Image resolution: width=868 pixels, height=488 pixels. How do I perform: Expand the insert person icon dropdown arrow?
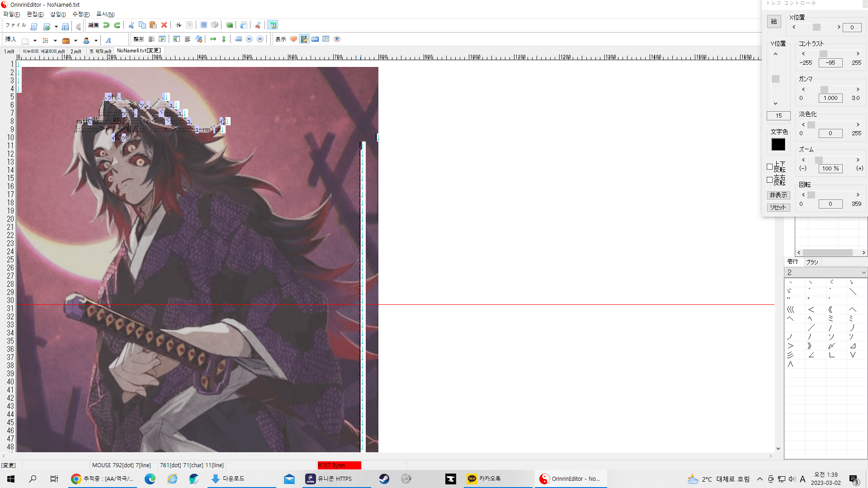pyautogui.click(x=96, y=41)
